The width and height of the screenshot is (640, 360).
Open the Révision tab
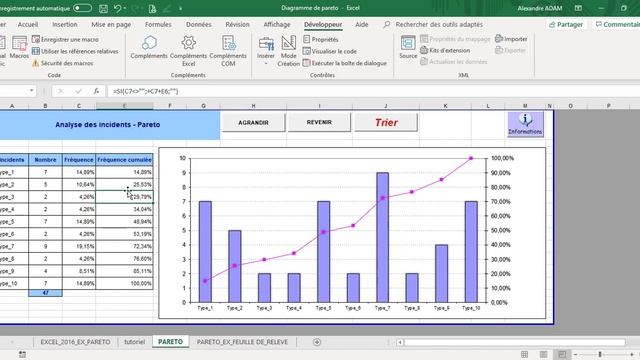pos(237,24)
